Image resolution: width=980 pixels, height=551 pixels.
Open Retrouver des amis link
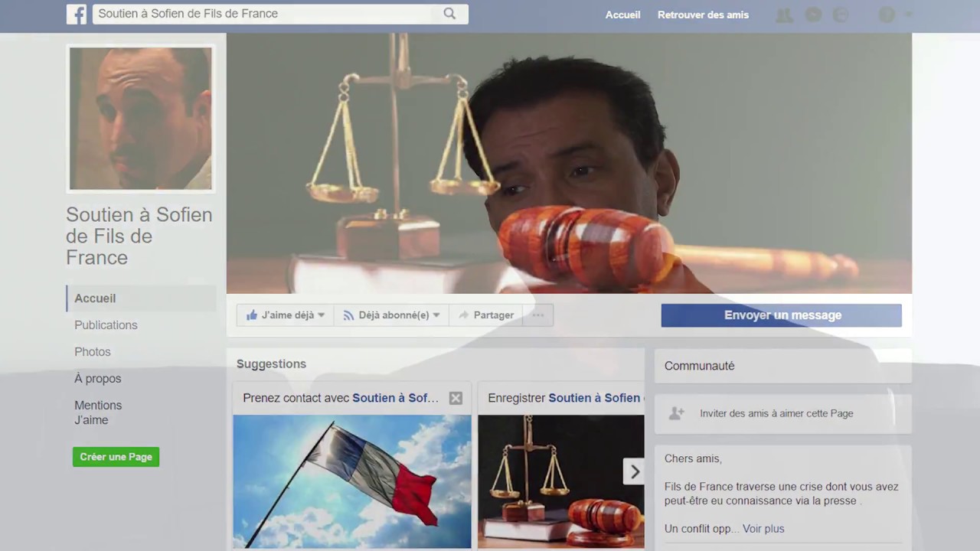click(703, 15)
